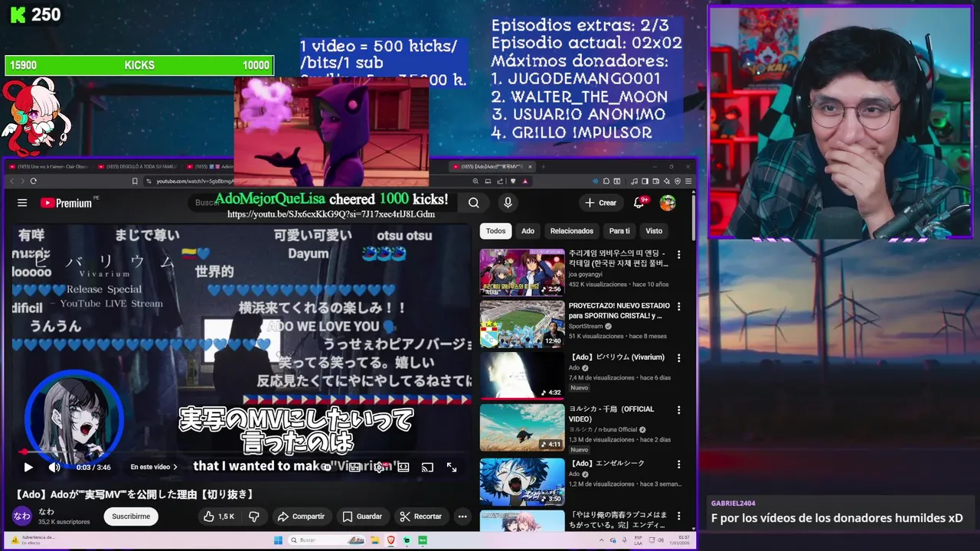Open the 2:56 Korean ending video thumbnail
This screenshot has height=551, width=980.
click(x=522, y=272)
